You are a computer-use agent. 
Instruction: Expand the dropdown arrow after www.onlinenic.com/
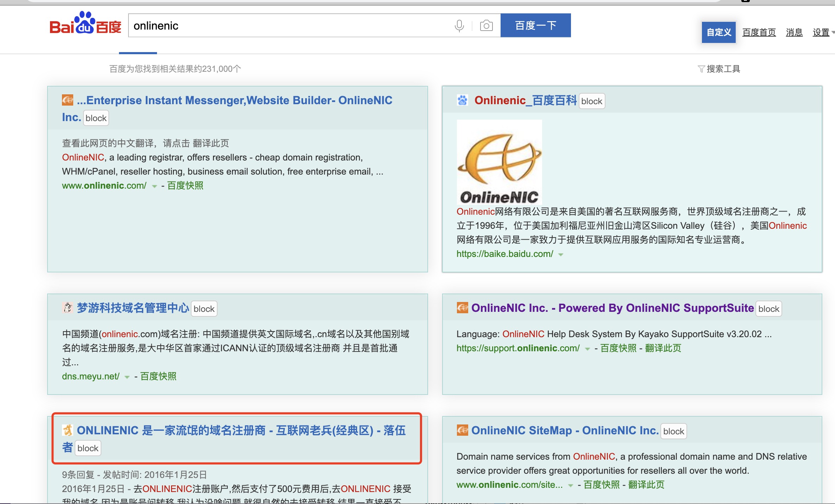point(154,186)
